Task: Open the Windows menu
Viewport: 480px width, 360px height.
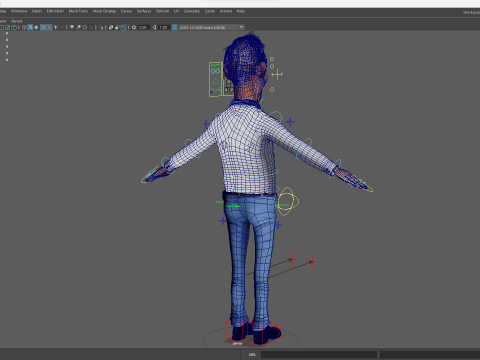Action: [19, 11]
